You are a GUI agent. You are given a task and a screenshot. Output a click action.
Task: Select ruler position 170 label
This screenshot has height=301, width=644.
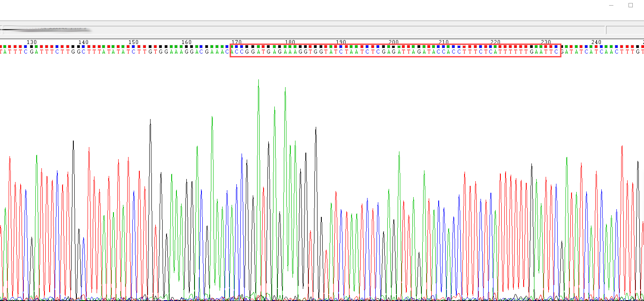(237, 42)
